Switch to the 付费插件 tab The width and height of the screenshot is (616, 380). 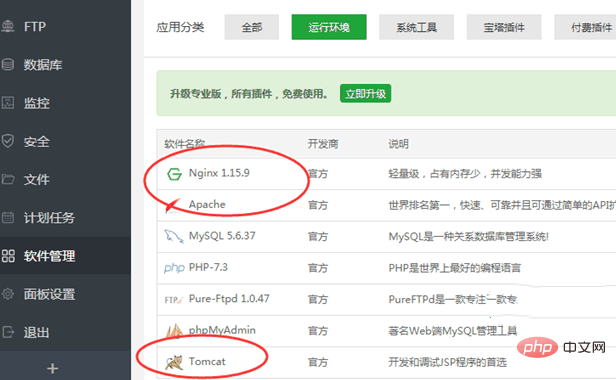(585, 27)
